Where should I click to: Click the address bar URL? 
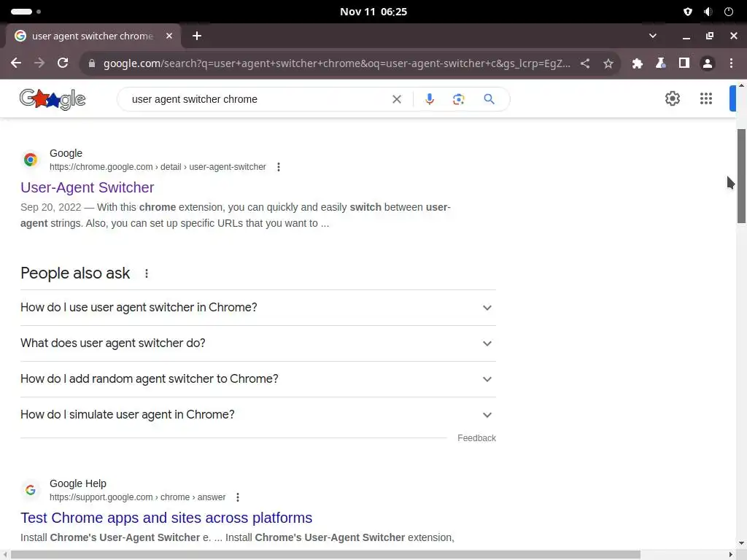coord(336,63)
